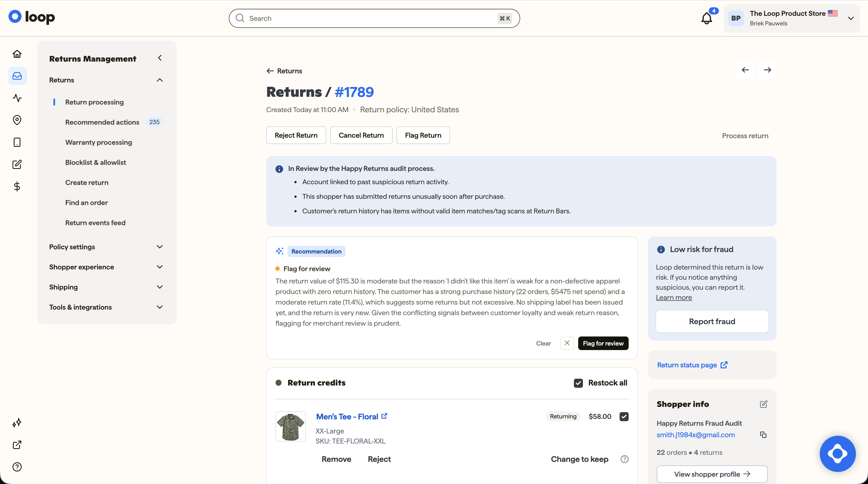Dismiss the recommendation with X
This screenshot has width=868, height=484.
pyautogui.click(x=567, y=343)
